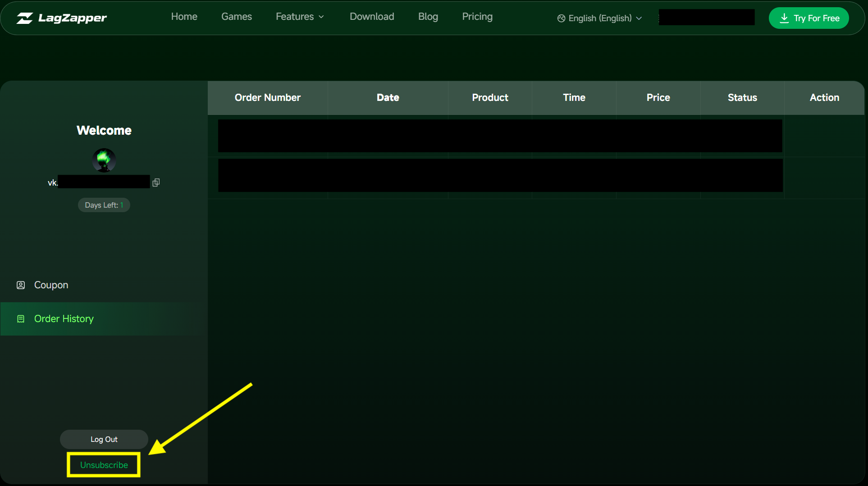Image resolution: width=868 pixels, height=486 pixels.
Task: Select the Order History tab
Action: [104, 319]
